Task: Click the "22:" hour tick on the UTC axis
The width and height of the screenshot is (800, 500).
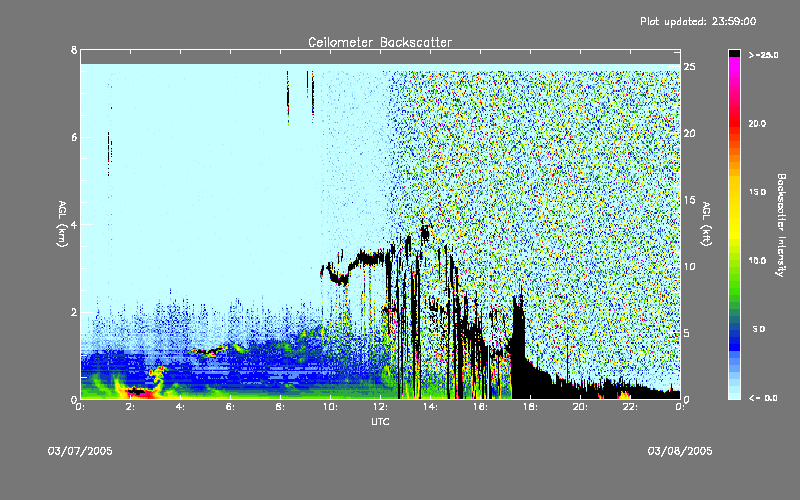Action: 630,407
